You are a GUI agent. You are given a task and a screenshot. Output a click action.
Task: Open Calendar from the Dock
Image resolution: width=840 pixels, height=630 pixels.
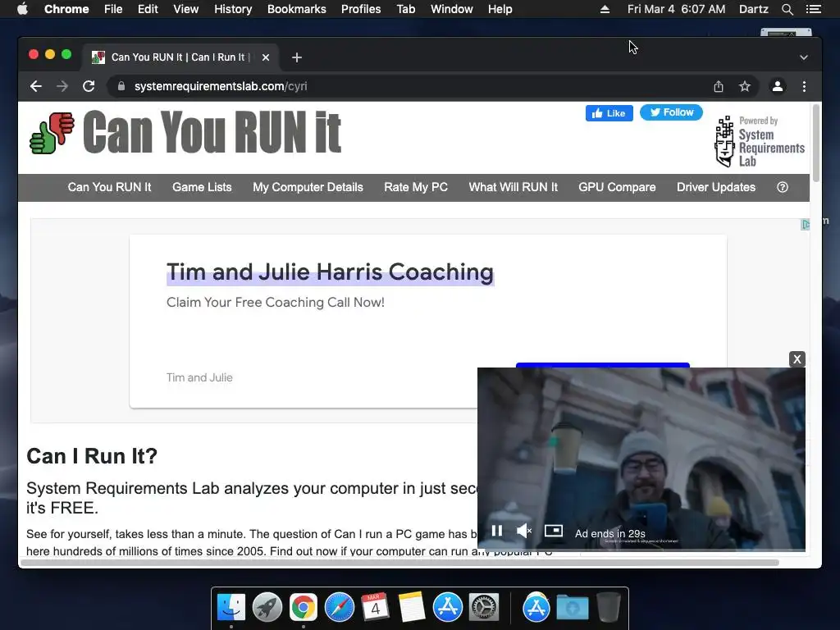click(x=376, y=608)
